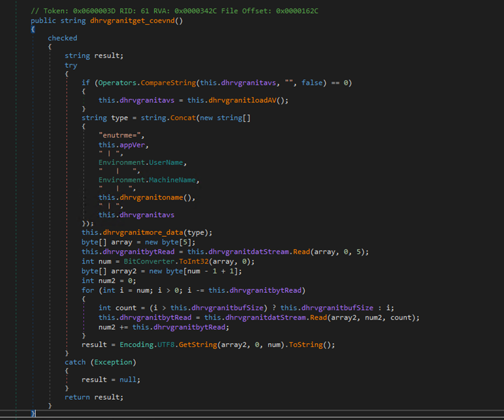Viewport: 504px width, 420px height.
Task: Click the 'public' keyword of the method
Action: [x=43, y=21]
